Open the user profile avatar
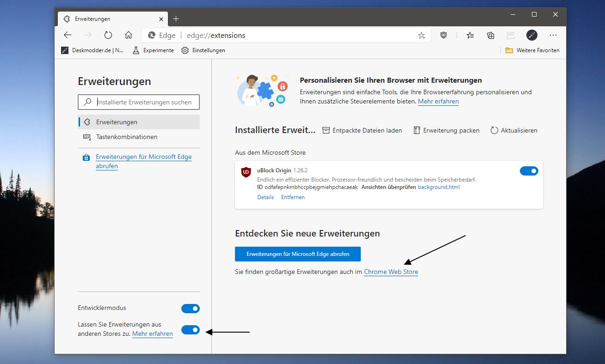605x364 pixels. tap(532, 35)
